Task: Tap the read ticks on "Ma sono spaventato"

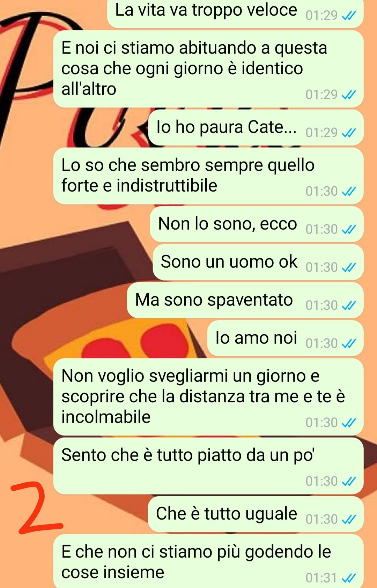Action: pyautogui.click(x=348, y=306)
